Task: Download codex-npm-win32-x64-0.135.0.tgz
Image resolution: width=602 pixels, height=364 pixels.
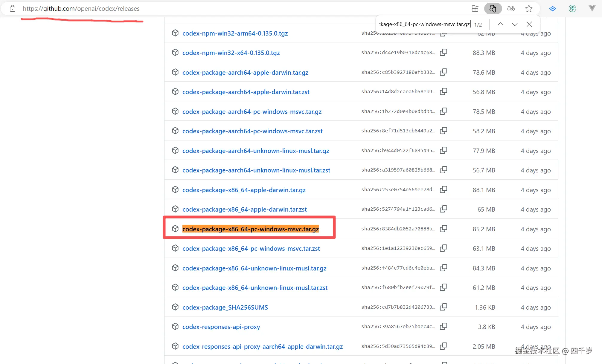Action: click(231, 53)
